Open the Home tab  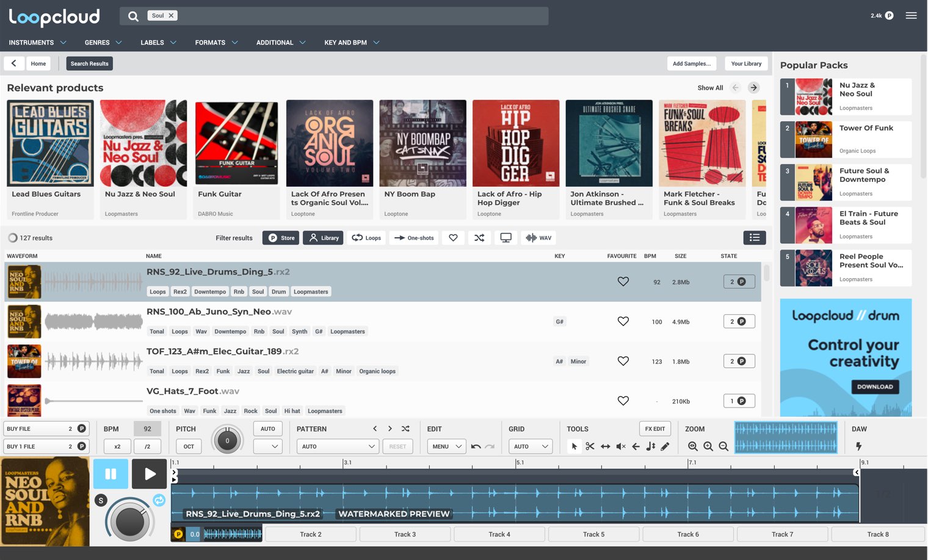(x=38, y=63)
